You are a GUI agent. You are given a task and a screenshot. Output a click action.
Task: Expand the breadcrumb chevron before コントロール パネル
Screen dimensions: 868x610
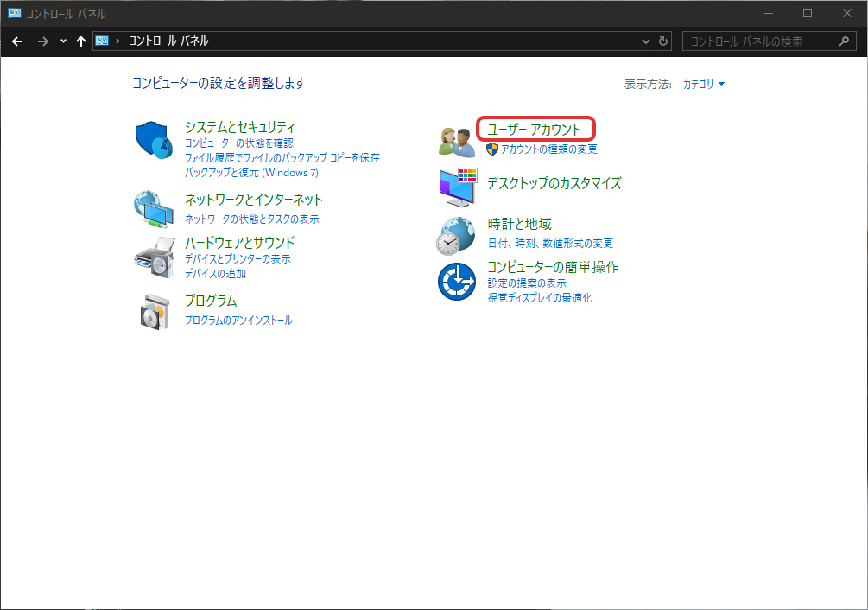[x=118, y=41]
